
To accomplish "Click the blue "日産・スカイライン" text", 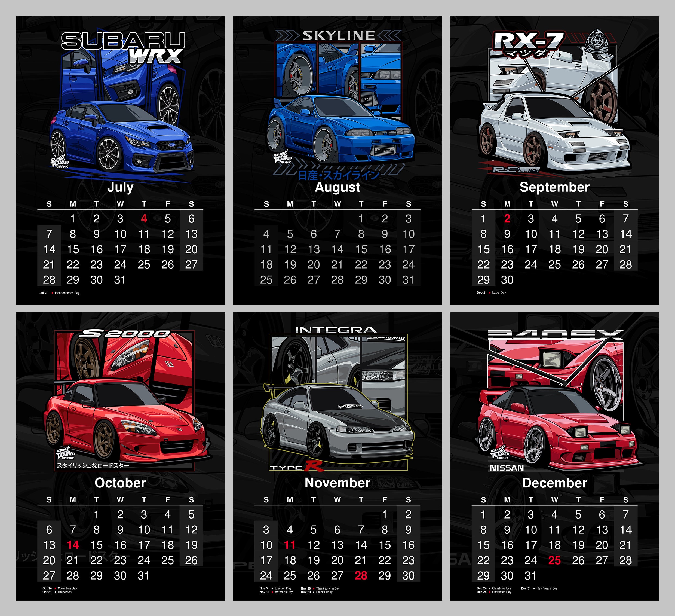I will coord(339,176).
